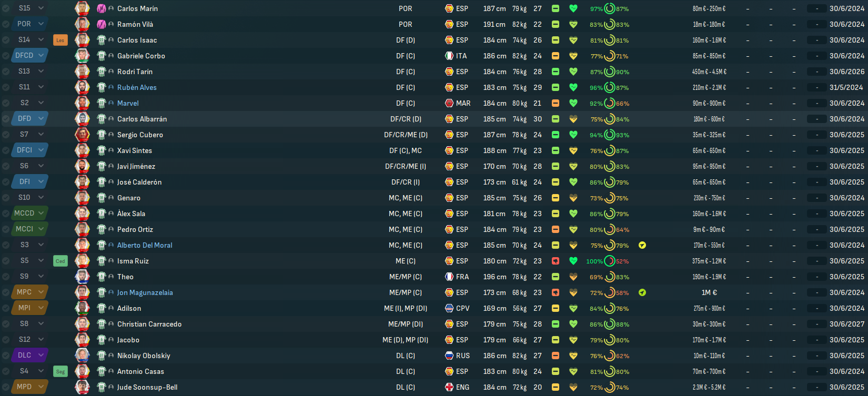
Task: Open the MCCD position dropdown
Action: [x=29, y=213]
